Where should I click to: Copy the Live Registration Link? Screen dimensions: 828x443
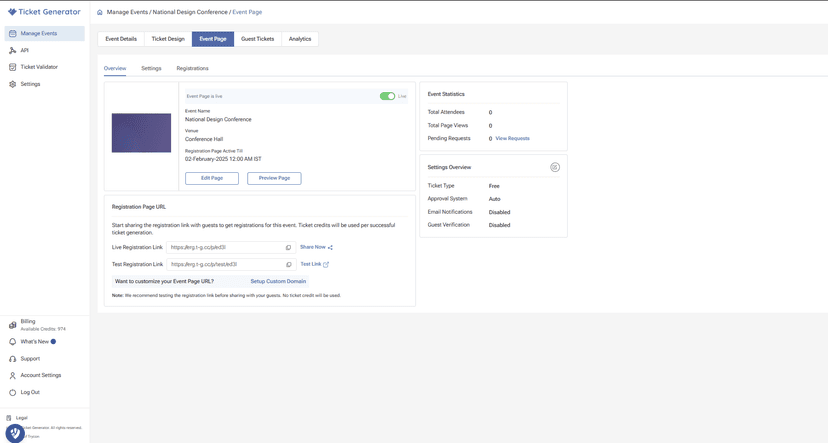pyautogui.click(x=288, y=247)
